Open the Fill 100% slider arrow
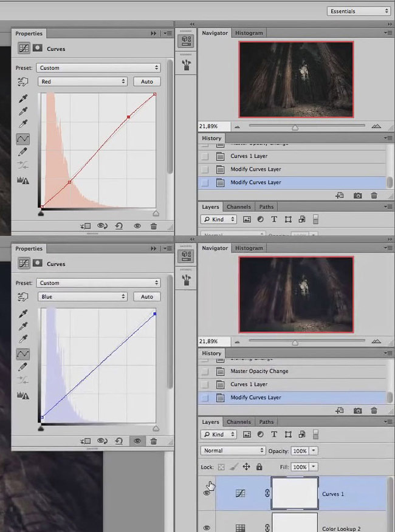 (314, 467)
